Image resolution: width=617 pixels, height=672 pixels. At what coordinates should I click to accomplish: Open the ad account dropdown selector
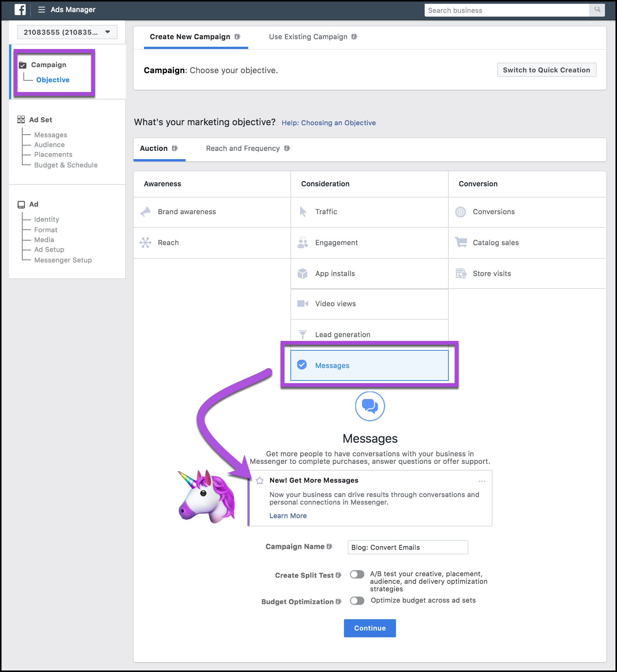pos(67,32)
